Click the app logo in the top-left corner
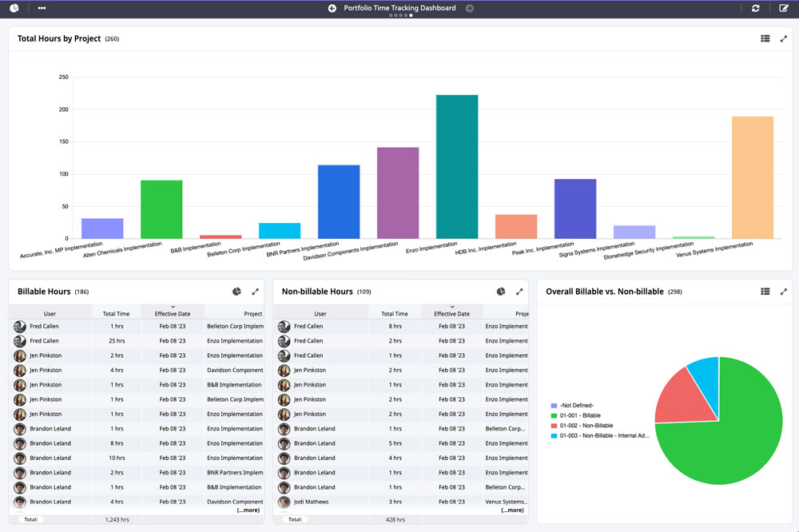The height and width of the screenshot is (532, 799). 13,9
